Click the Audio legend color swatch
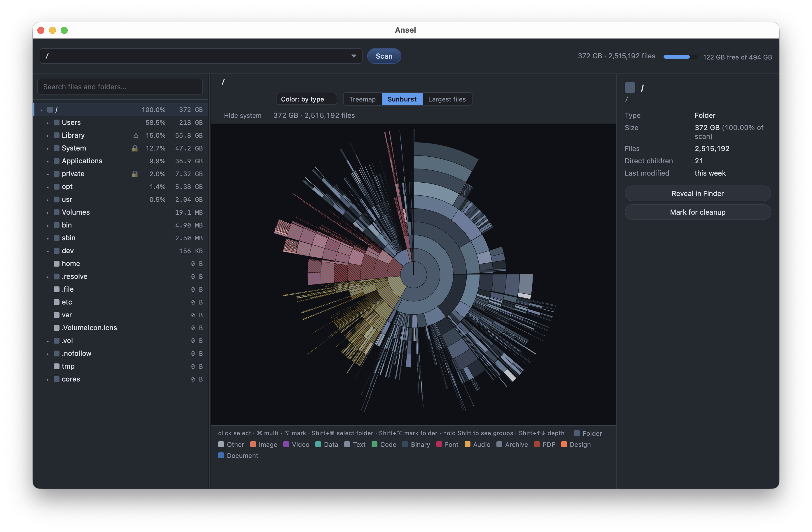Viewport: 812px width, 532px height. pos(468,444)
